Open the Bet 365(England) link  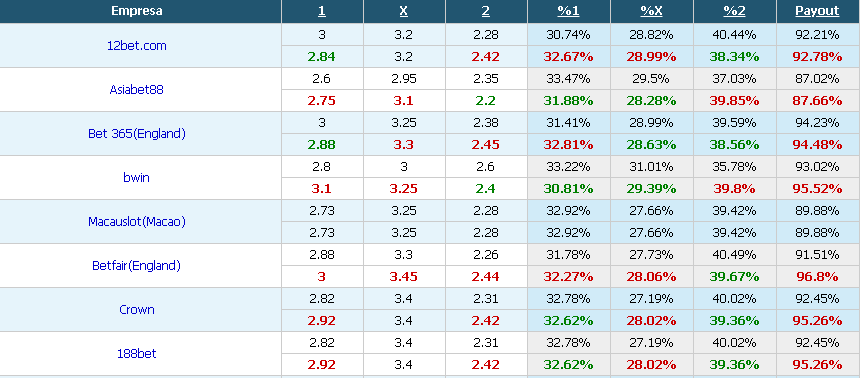click(x=137, y=134)
